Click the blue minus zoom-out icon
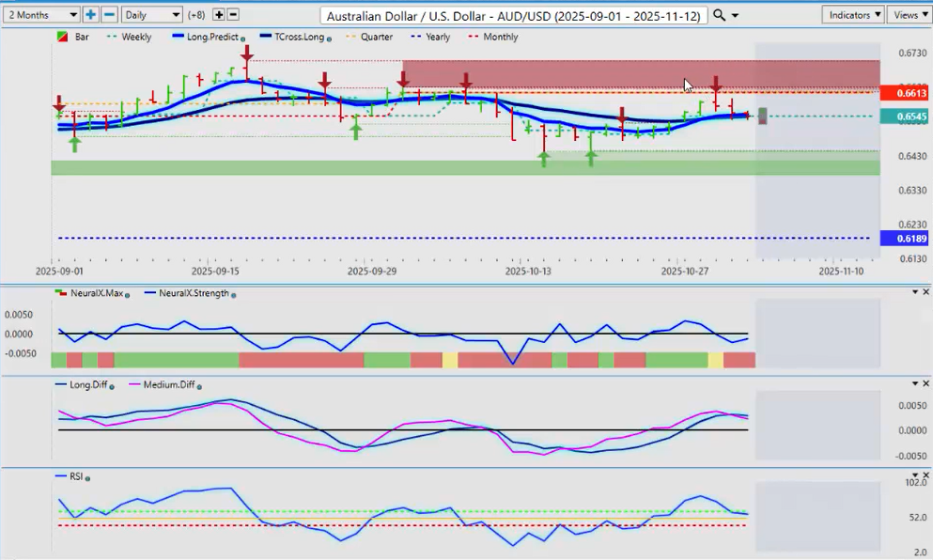933x560 pixels. click(109, 15)
